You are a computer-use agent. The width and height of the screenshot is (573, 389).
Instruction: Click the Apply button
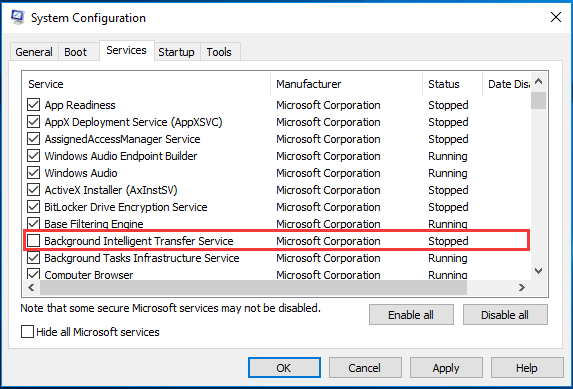[446, 367]
